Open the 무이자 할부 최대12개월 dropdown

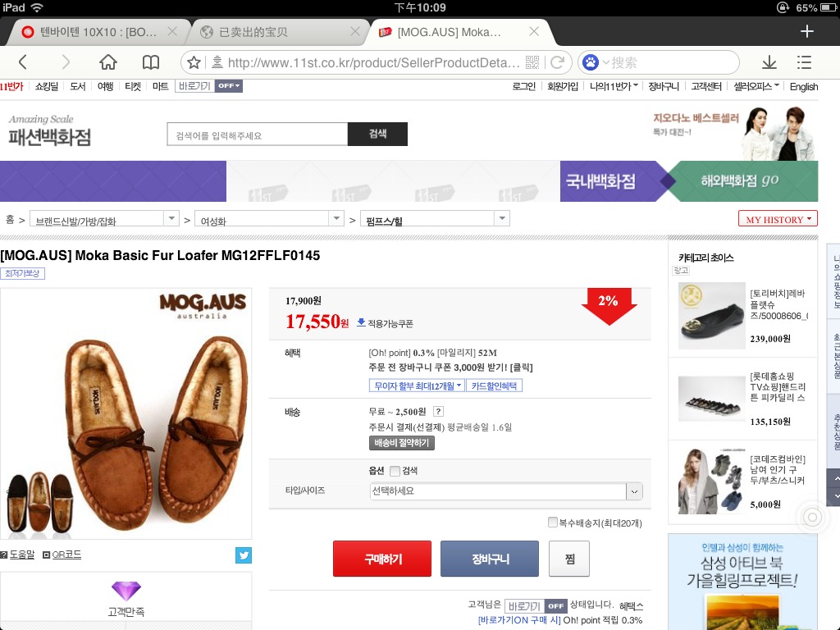(x=417, y=386)
